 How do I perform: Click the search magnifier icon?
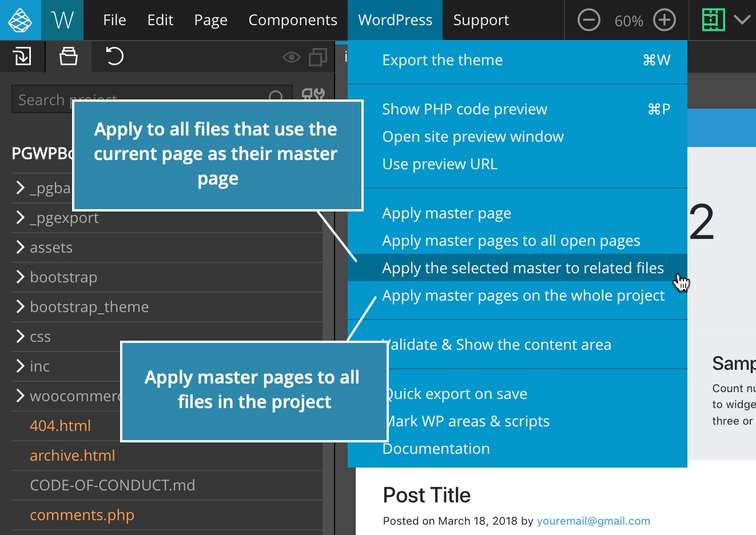pos(276,95)
